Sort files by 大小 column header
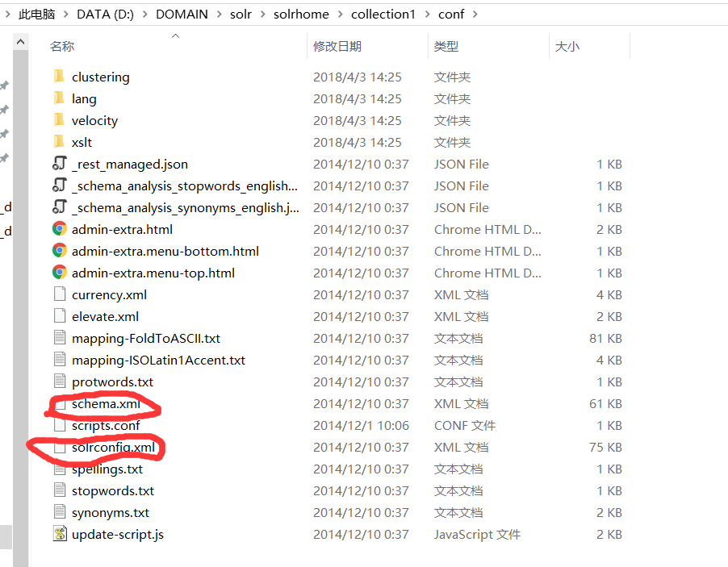The height and width of the screenshot is (567, 728). click(x=567, y=47)
